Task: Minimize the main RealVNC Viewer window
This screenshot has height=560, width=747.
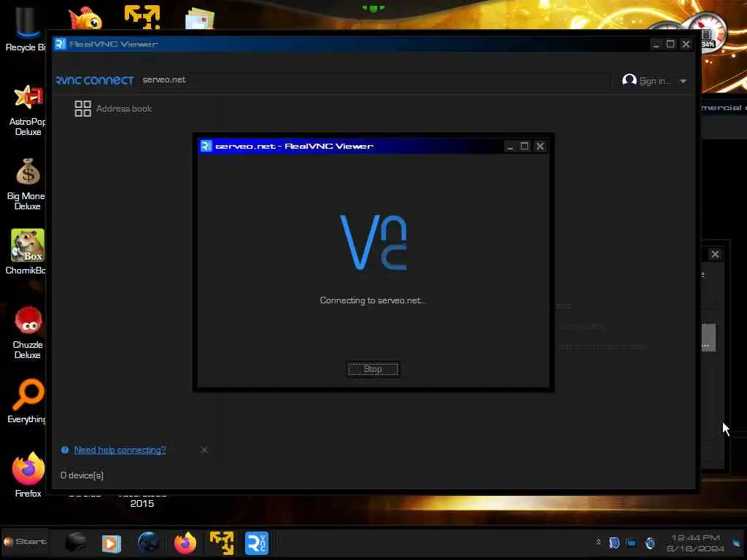Action: point(656,44)
